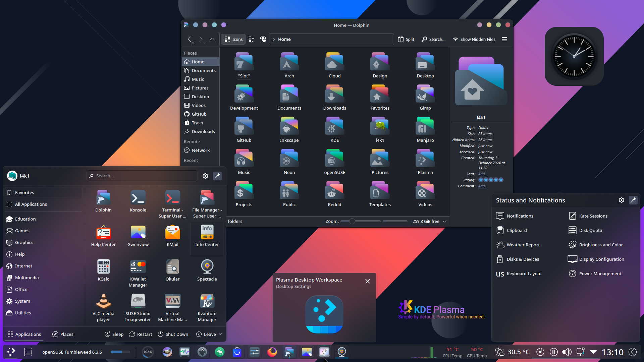The width and height of the screenshot is (644, 362).
Task: Expand the free space dropdown in Dolphin
Action: point(444,221)
